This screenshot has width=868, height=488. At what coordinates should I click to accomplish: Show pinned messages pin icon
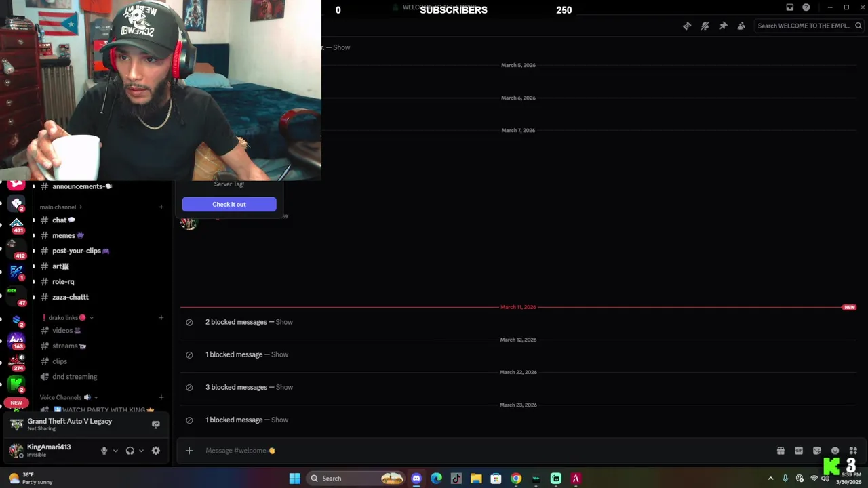(723, 26)
